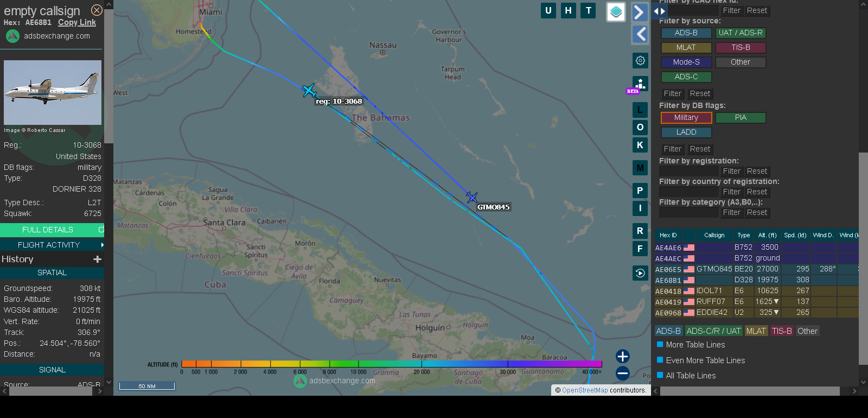
Task: Sort table by Hex ID column
Action: [x=668, y=235]
